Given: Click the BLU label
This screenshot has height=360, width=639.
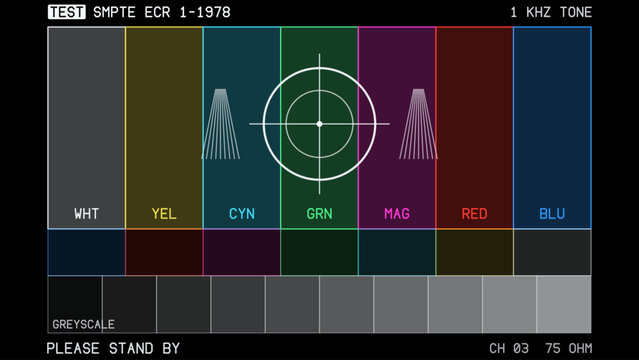Looking at the screenshot, I should (552, 214).
